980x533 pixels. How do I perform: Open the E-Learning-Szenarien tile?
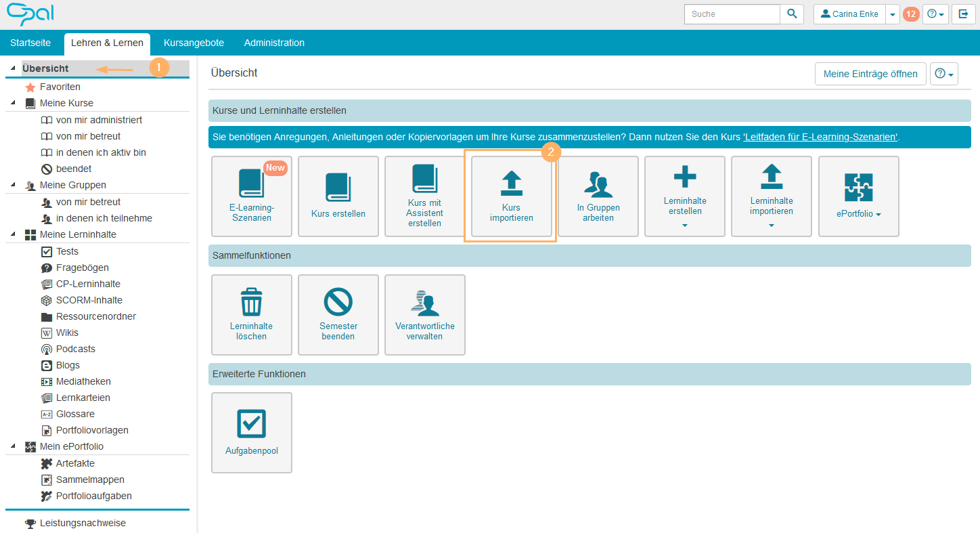tap(252, 196)
